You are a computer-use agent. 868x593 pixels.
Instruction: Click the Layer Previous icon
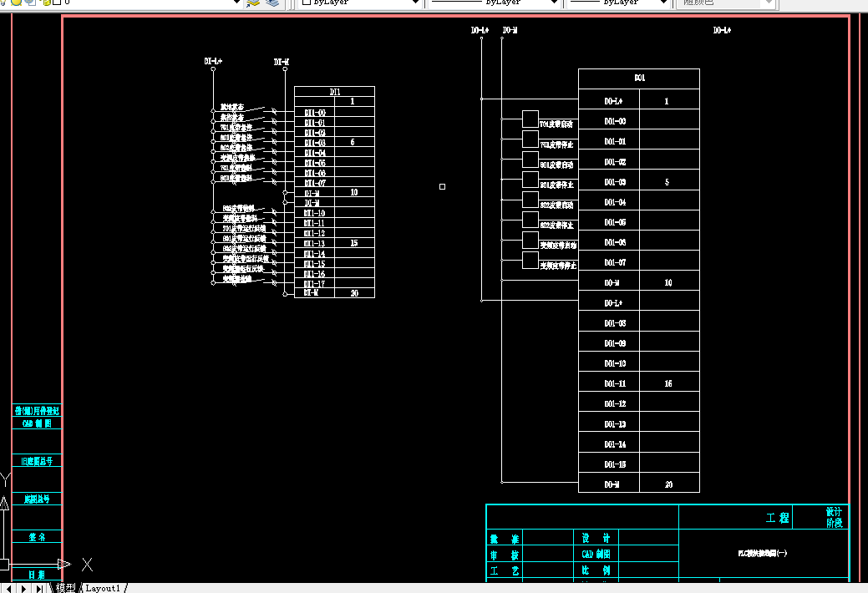272,3
